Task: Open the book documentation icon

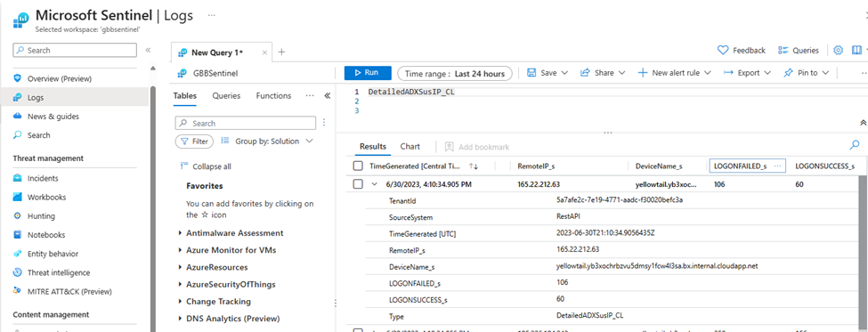Action: coord(857,51)
